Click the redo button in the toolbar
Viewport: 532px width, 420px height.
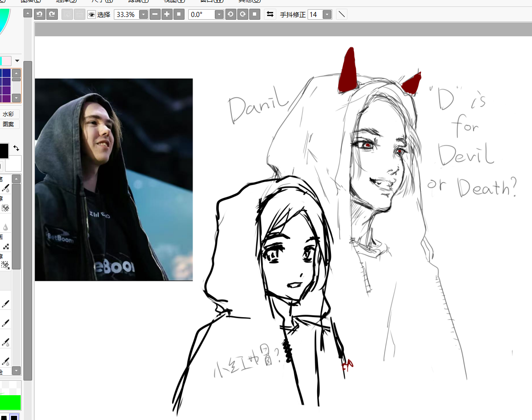click(x=52, y=14)
